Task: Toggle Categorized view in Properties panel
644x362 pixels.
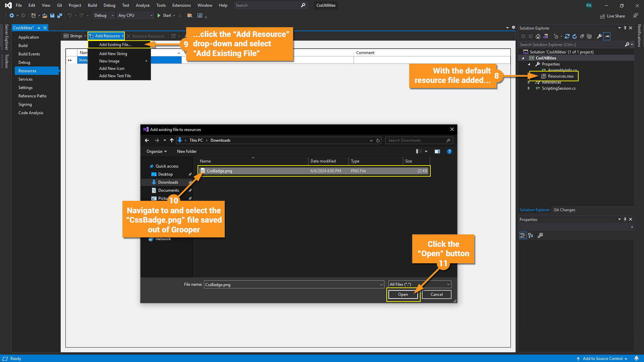Action: (x=523, y=235)
